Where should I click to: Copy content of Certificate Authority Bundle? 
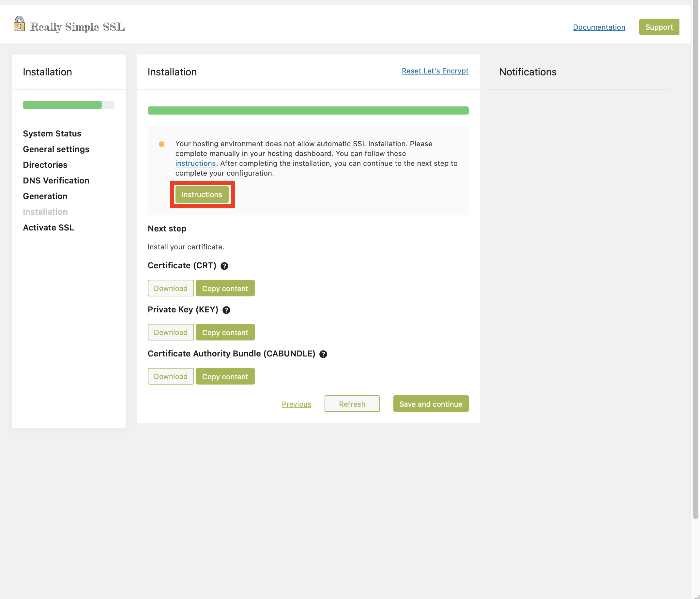[225, 376]
